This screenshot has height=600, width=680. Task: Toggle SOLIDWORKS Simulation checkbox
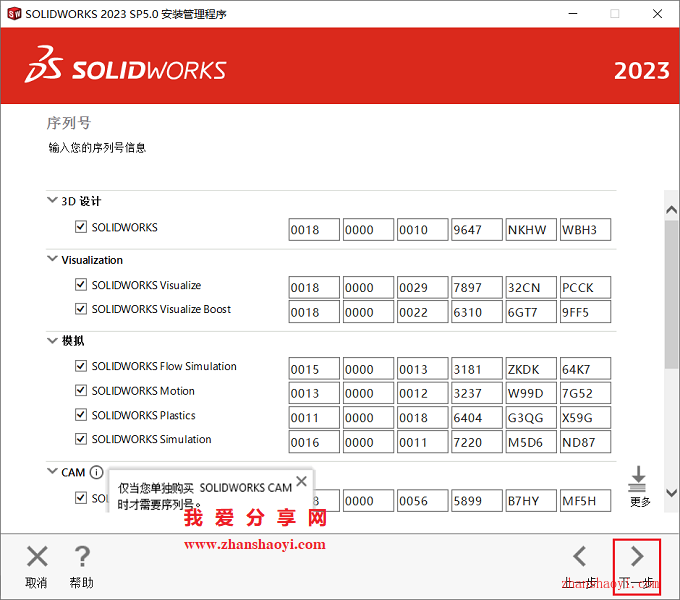(81, 439)
